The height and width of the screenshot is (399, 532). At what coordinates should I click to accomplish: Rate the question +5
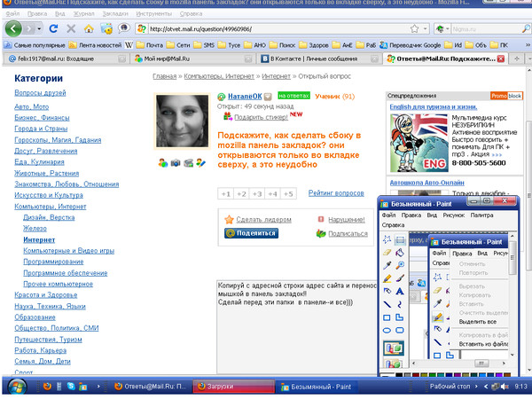click(288, 193)
